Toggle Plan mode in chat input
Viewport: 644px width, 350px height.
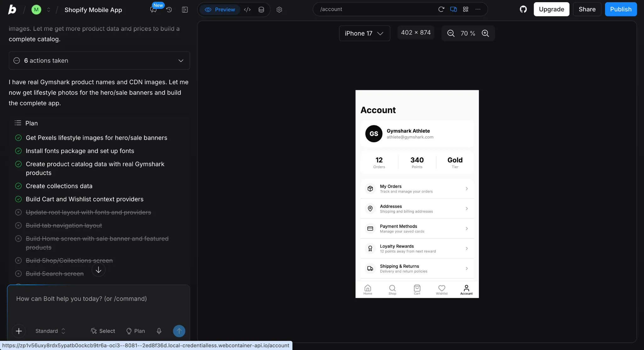pyautogui.click(x=136, y=331)
